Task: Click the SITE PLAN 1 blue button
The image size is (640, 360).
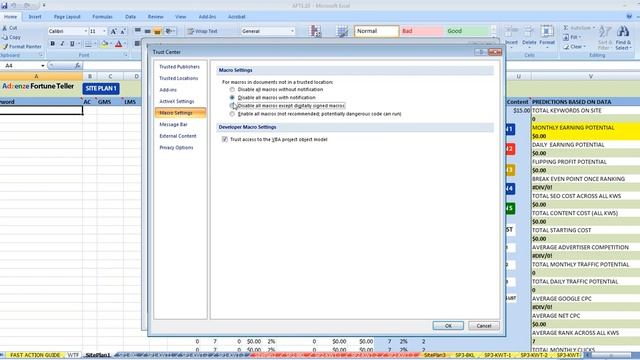Action: (x=101, y=88)
